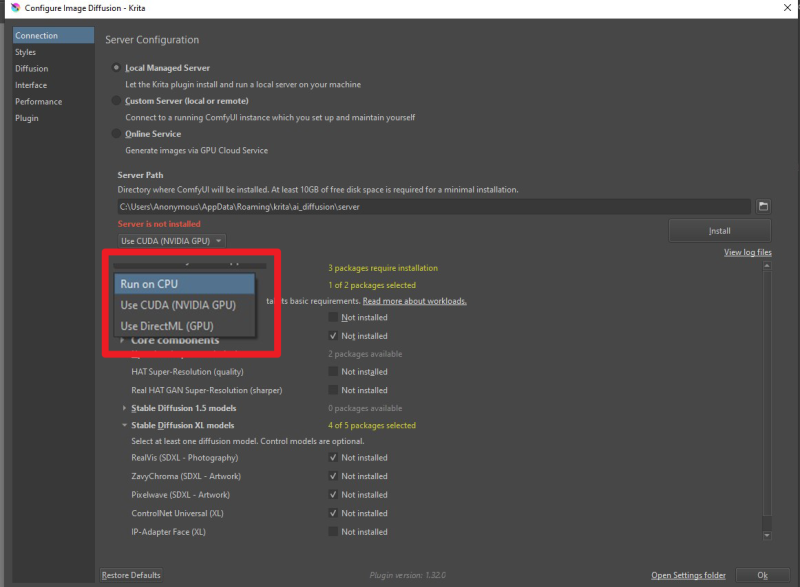Click the server path input field
Viewport: 800px width, 587px height.
point(434,207)
